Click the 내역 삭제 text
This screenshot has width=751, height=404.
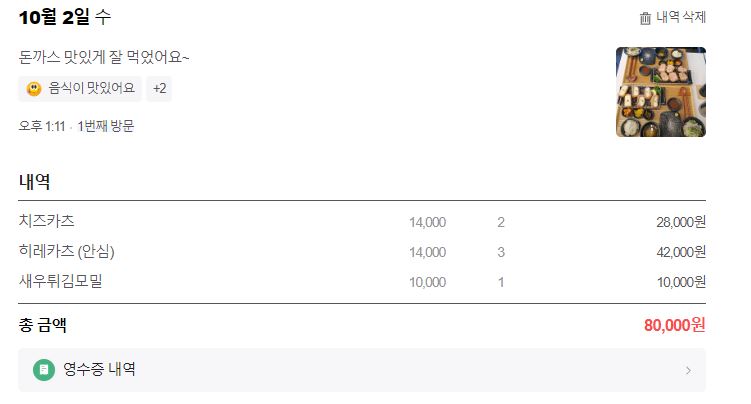tap(681, 18)
